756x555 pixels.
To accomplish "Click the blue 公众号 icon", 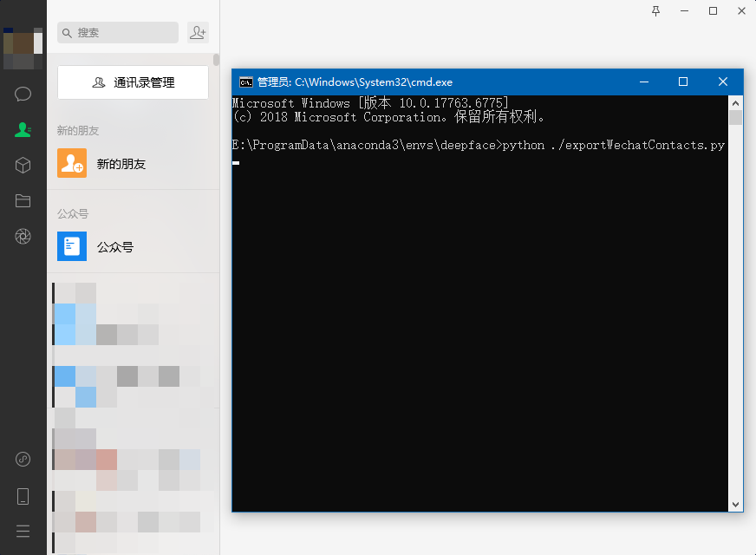I will tap(72, 246).
